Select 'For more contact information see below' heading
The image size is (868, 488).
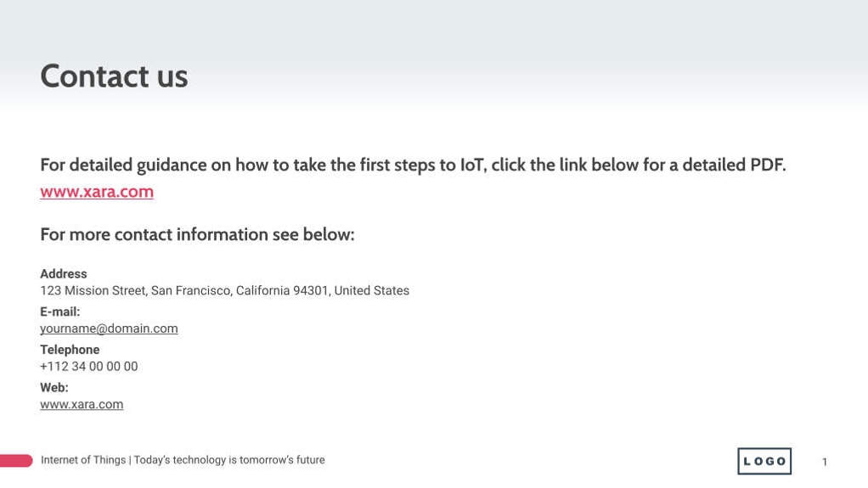197,234
